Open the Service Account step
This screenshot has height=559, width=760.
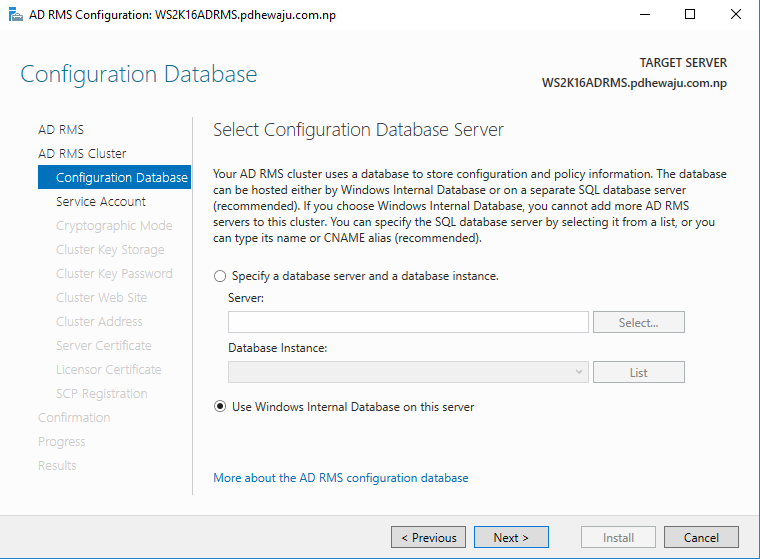[x=101, y=202]
